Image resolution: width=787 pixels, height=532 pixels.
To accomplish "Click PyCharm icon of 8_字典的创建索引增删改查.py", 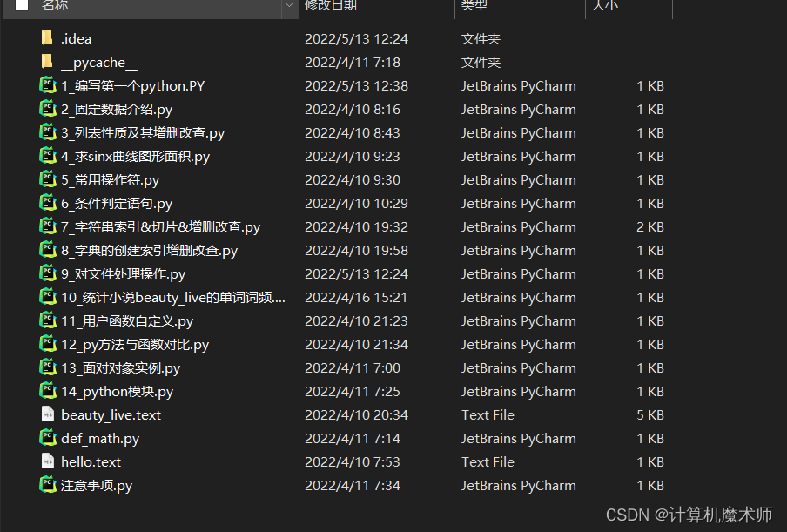I will pyautogui.click(x=48, y=250).
